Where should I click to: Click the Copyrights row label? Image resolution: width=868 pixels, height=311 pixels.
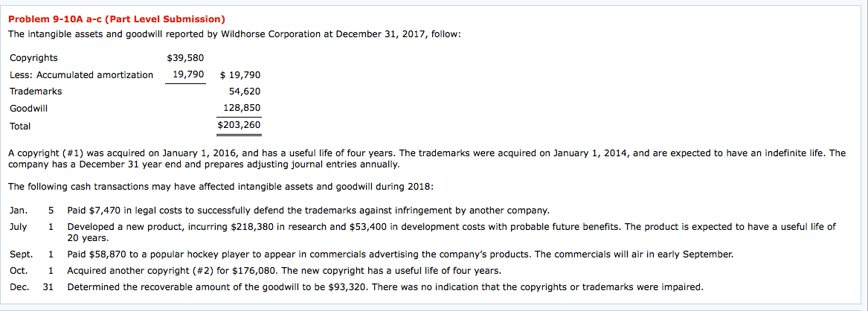[33, 58]
